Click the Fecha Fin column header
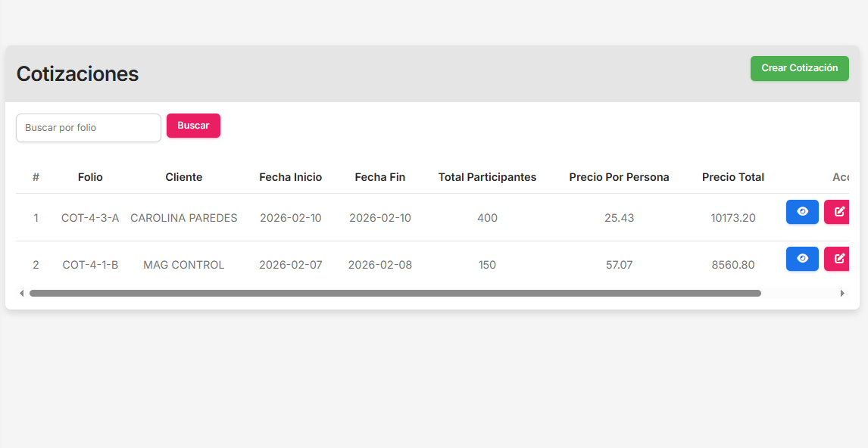Screen dimensions: 868x448 tap(380, 177)
